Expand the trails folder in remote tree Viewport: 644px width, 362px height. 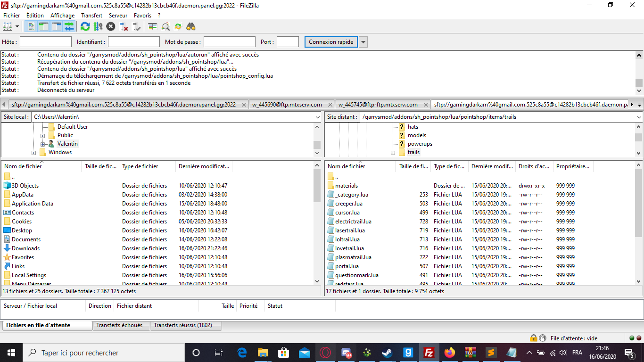click(x=393, y=152)
